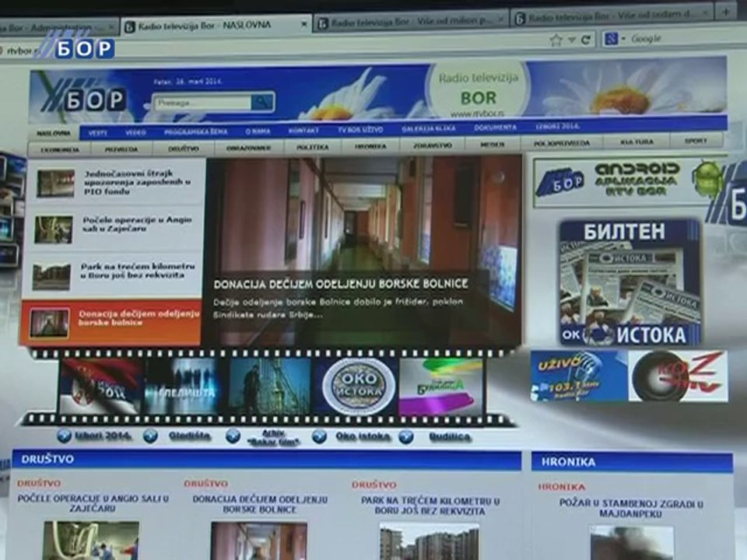Open the Budilica text link
The width and height of the screenshot is (747, 560).
pyautogui.click(x=450, y=436)
